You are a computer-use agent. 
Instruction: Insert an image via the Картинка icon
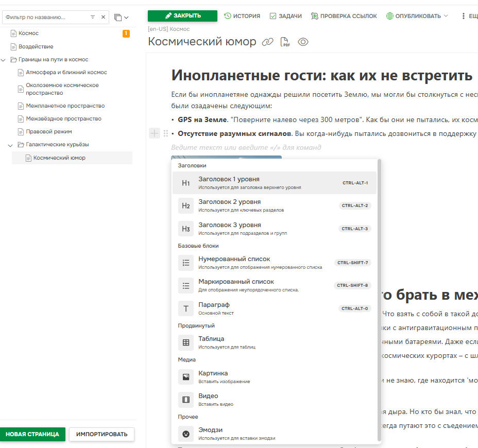(x=186, y=376)
